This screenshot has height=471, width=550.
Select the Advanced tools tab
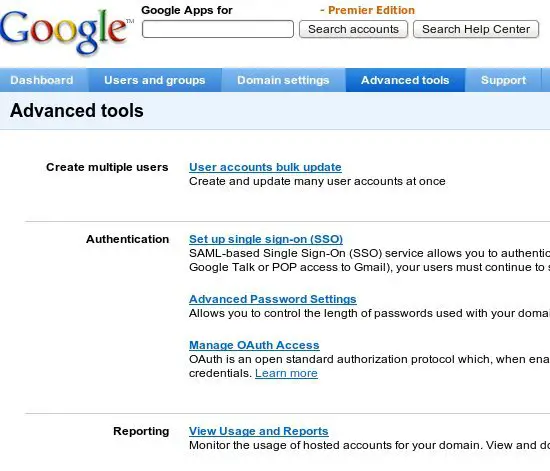coord(405,80)
